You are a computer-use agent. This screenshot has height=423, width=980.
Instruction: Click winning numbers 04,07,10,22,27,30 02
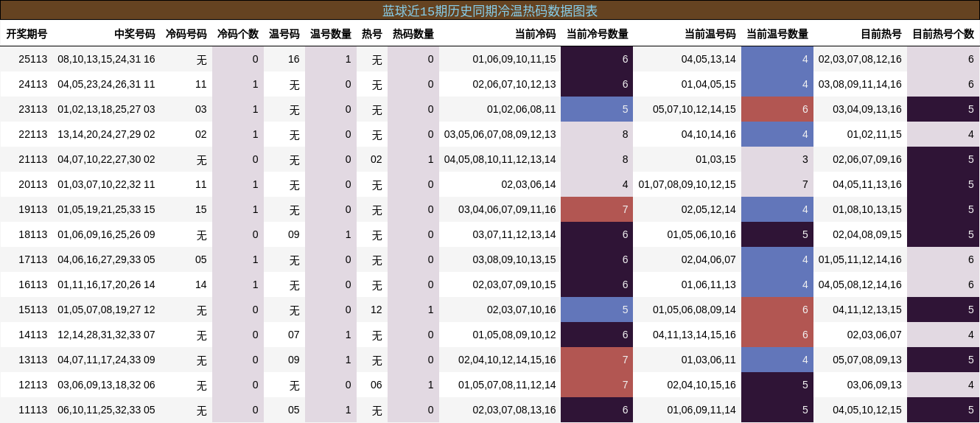tap(106, 159)
